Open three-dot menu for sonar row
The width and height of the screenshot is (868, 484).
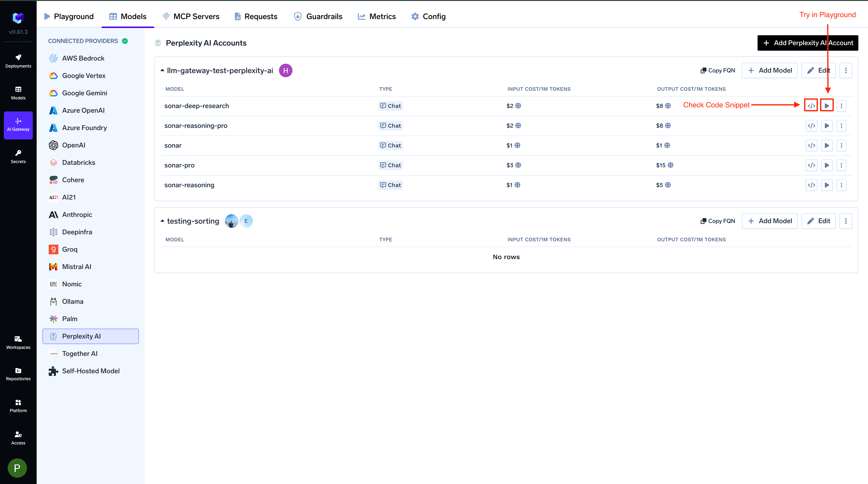click(x=841, y=145)
